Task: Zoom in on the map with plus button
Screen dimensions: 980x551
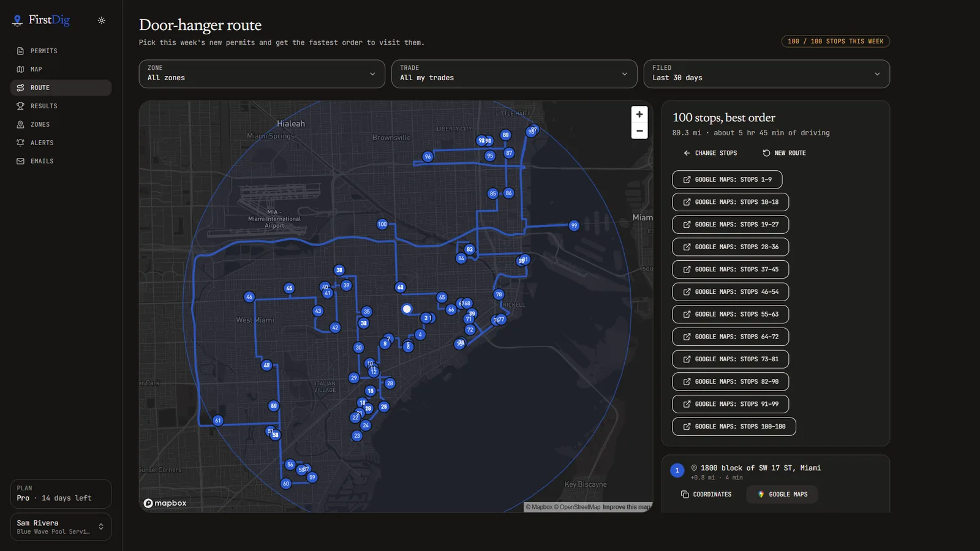Action: click(639, 114)
